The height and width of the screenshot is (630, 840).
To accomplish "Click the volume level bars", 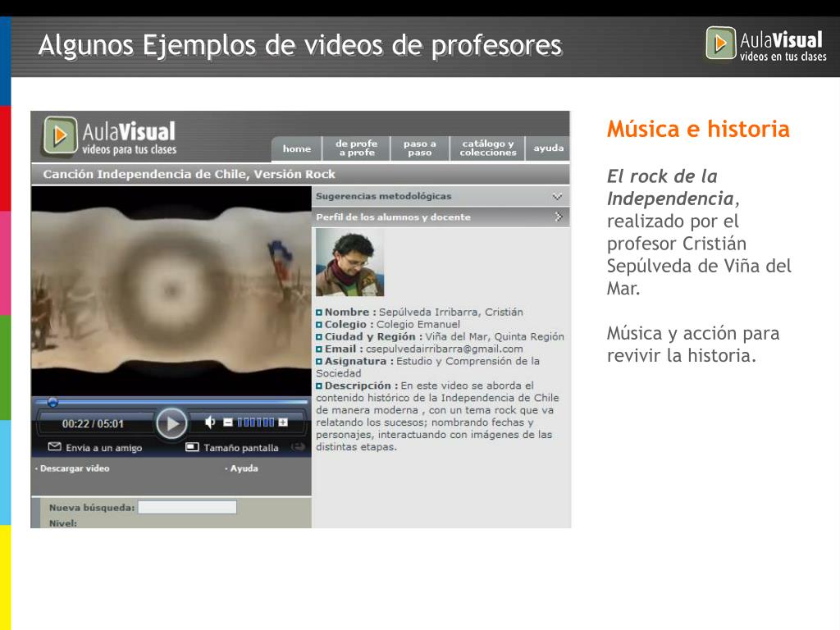I will tap(256, 422).
